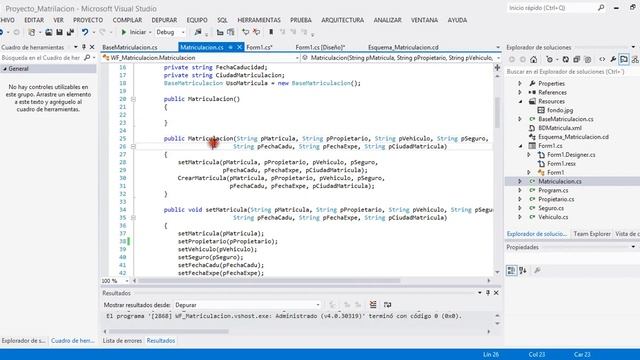The width and height of the screenshot is (640, 360).
Task: Switch to Esquema_Matriculacion.cd tab
Action: (x=403, y=47)
